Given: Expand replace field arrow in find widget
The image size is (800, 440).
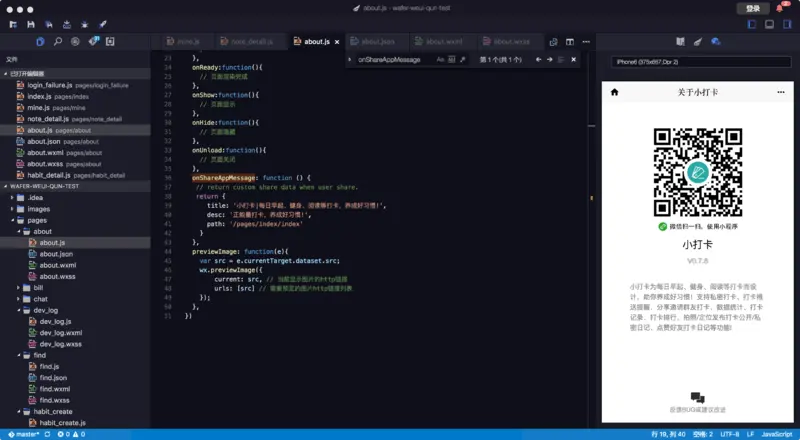Looking at the screenshot, I should tap(350, 60).
